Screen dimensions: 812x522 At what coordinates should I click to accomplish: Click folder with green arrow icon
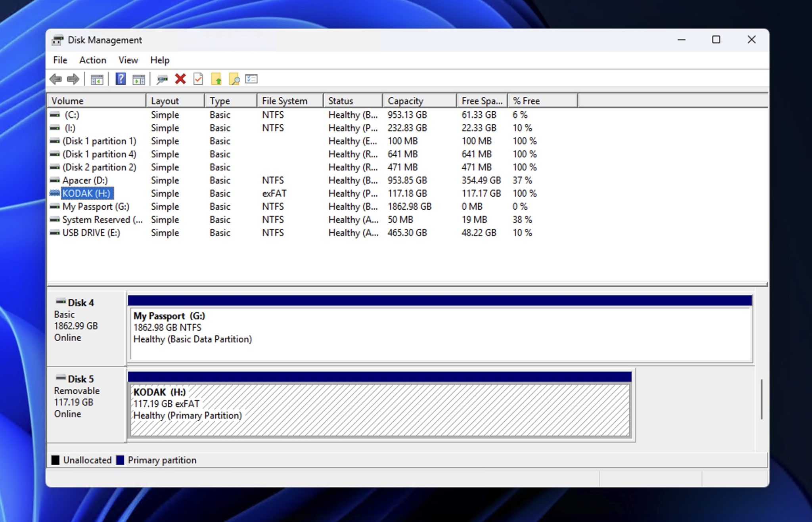click(216, 79)
